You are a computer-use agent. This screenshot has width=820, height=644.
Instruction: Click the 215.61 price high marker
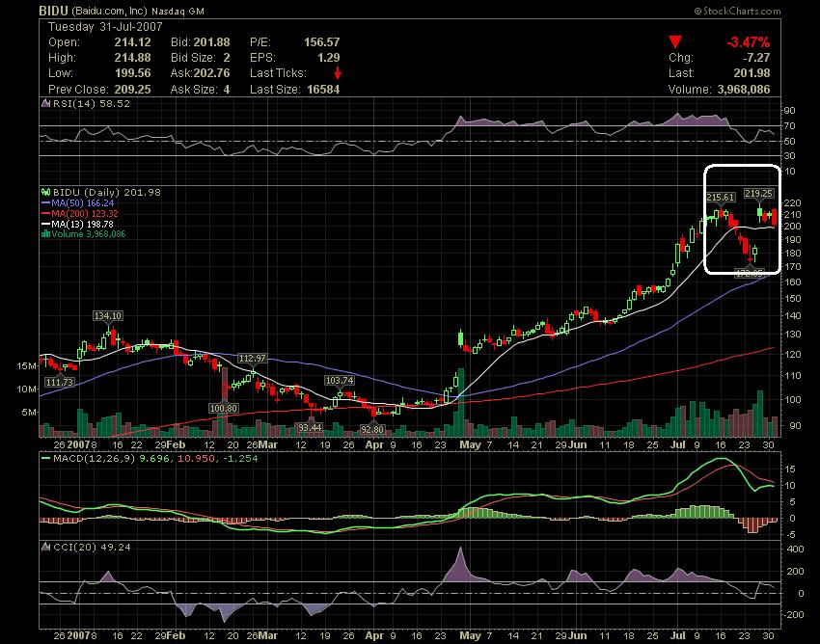coord(720,197)
